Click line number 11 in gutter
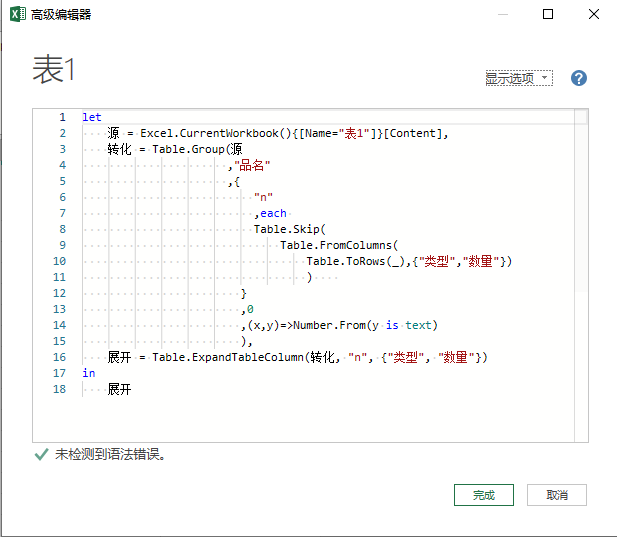 click(59, 277)
